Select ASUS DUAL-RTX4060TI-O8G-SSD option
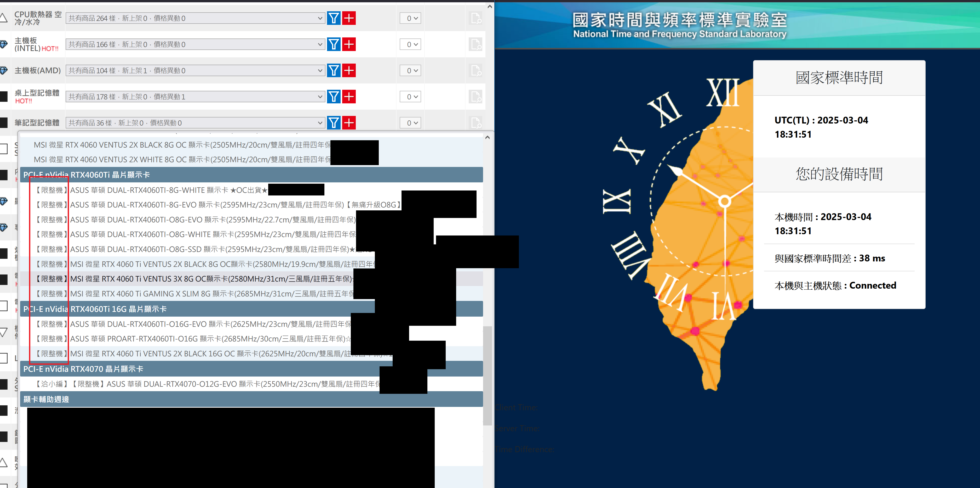This screenshot has width=980, height=488. 251,249
